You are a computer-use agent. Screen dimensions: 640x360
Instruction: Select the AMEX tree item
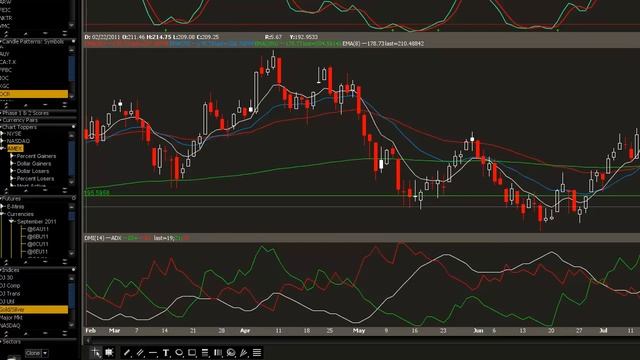(15, 149)
